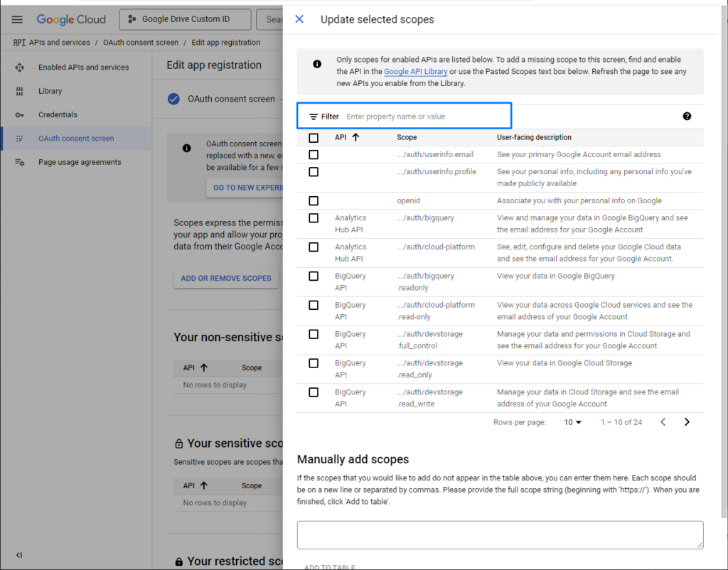Select Credentials in the sidebar
Screen dimensions: 728x570
click(58, 114)
